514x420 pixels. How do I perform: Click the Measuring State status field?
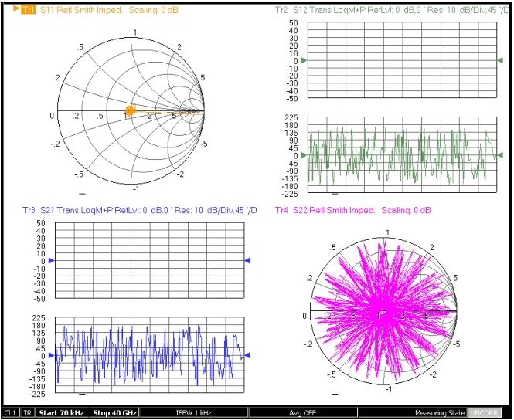pos(441,413)
